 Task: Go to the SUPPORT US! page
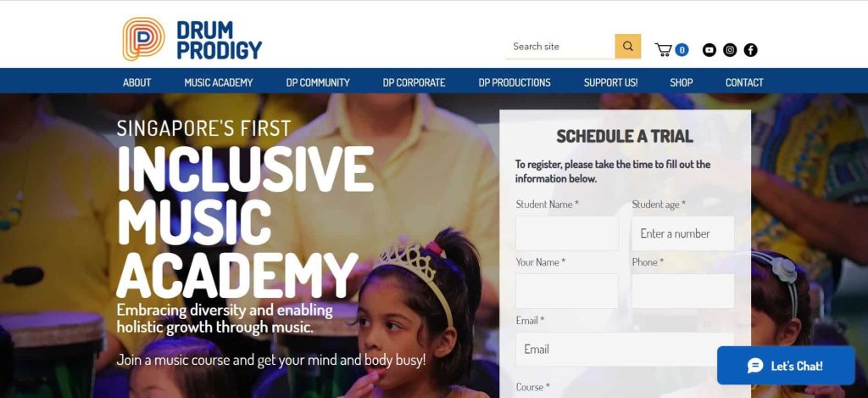(610, 82)
